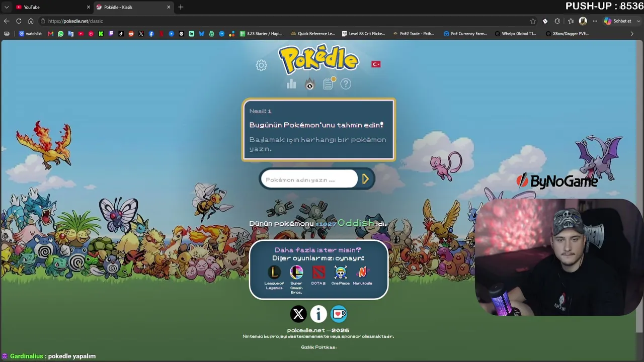Image resolution: width=644 pixels, height=362 pixels.
Task: Click the page vertical scrollbar
Action: (640, 186)
